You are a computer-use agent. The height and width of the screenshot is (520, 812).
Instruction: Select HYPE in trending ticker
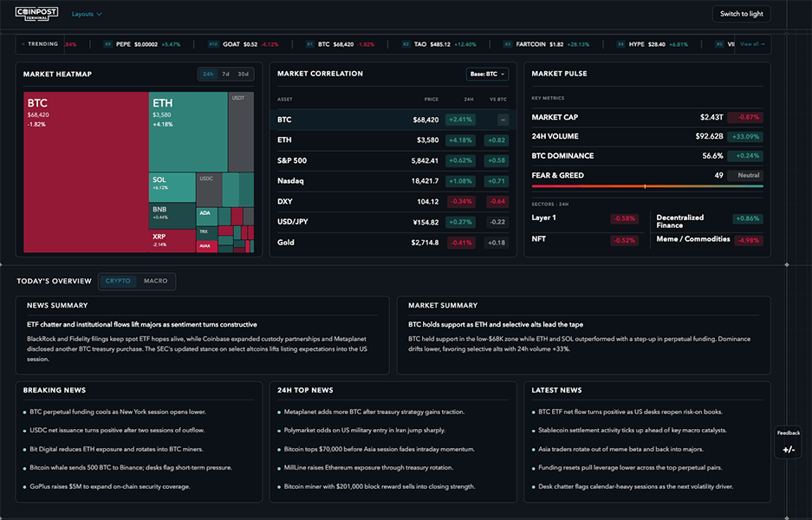(652, 44)
